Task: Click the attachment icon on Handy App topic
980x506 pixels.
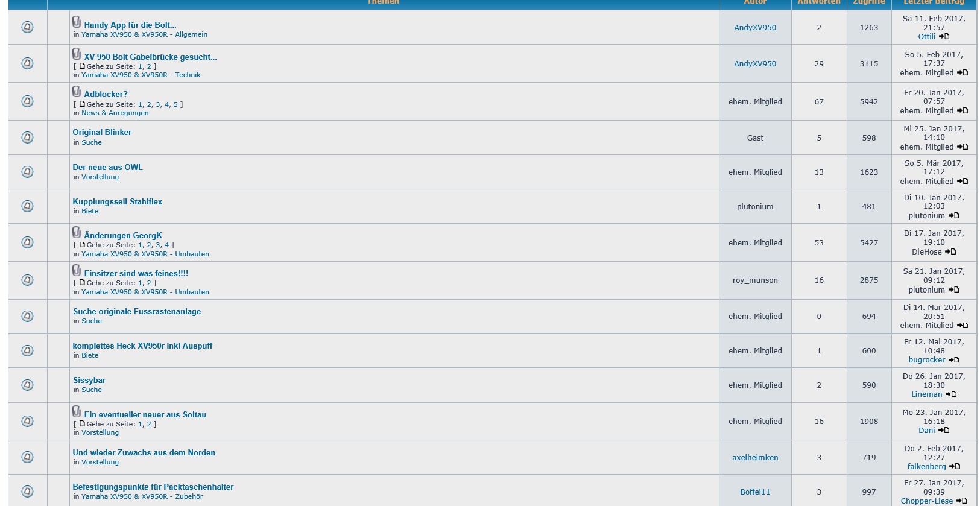Action: [77, 22]
